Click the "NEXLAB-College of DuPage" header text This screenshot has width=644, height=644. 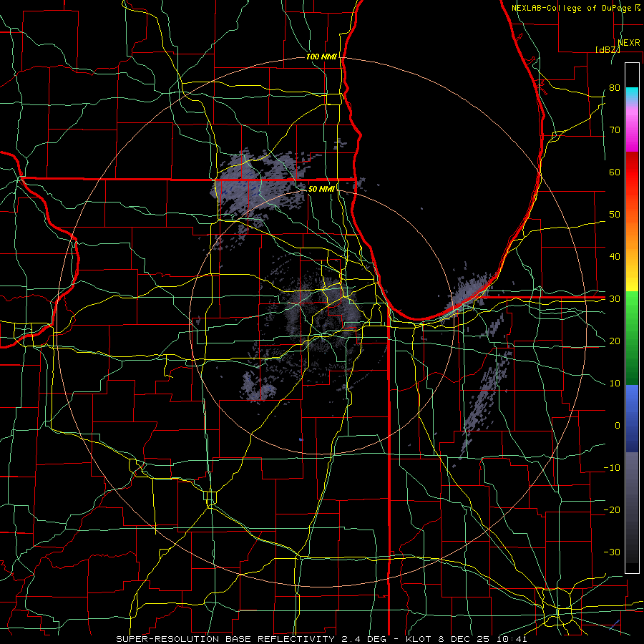571,8
